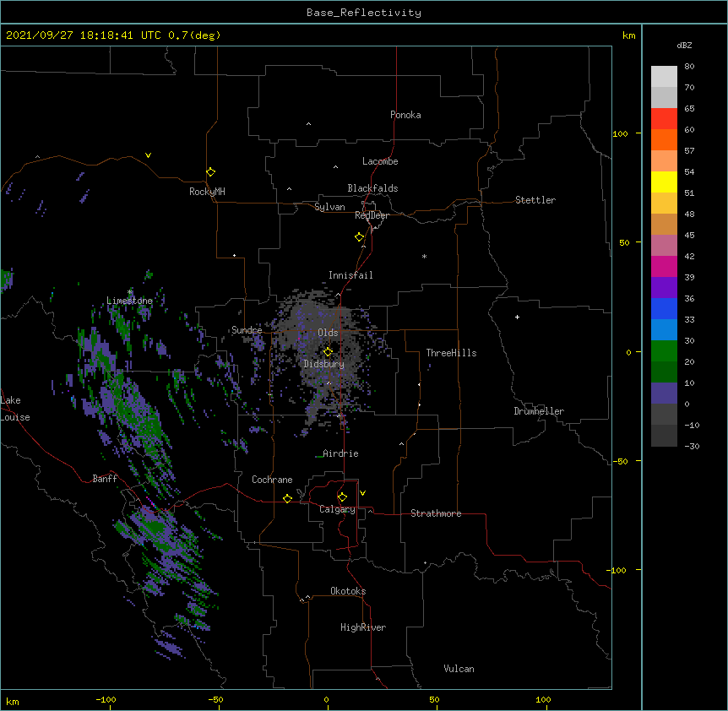Click the Olds city label
728x711 pixels.
[328, 333]
